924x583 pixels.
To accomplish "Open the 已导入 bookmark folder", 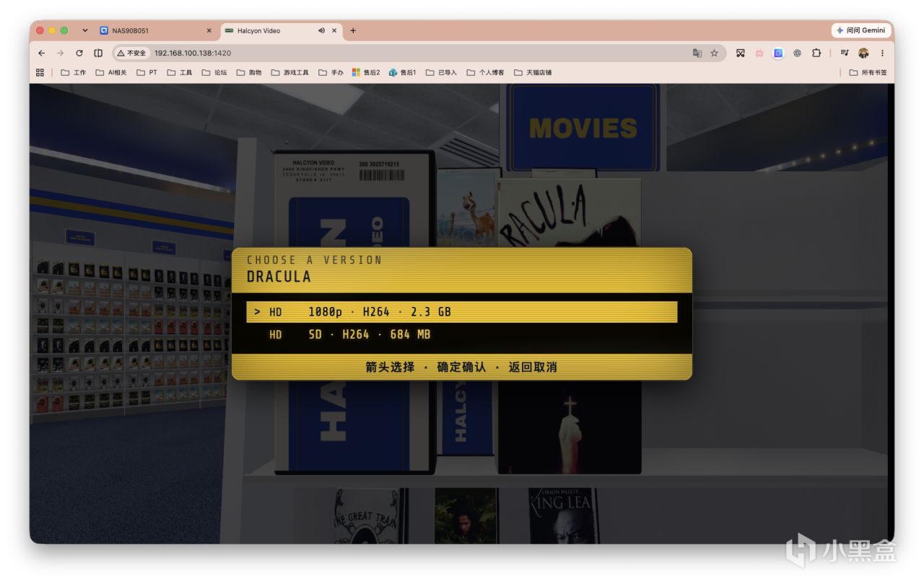I will (441, 72).
